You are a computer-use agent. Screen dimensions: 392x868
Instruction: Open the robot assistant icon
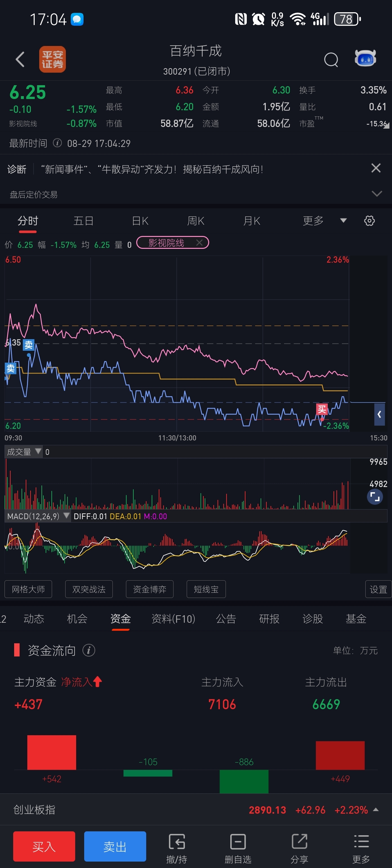point(365,59)
